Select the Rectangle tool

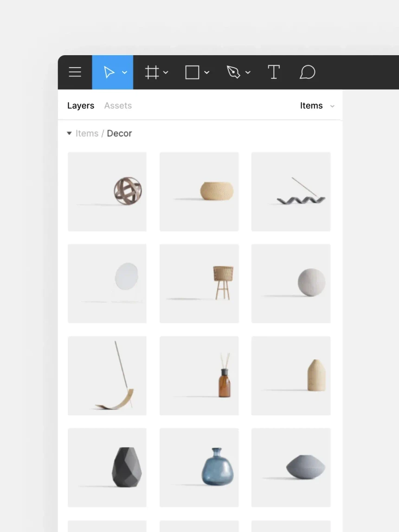click(192, 72)
